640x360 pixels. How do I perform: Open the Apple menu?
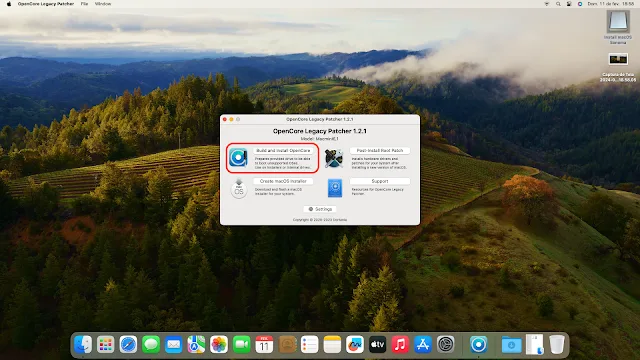pos(9,4)
